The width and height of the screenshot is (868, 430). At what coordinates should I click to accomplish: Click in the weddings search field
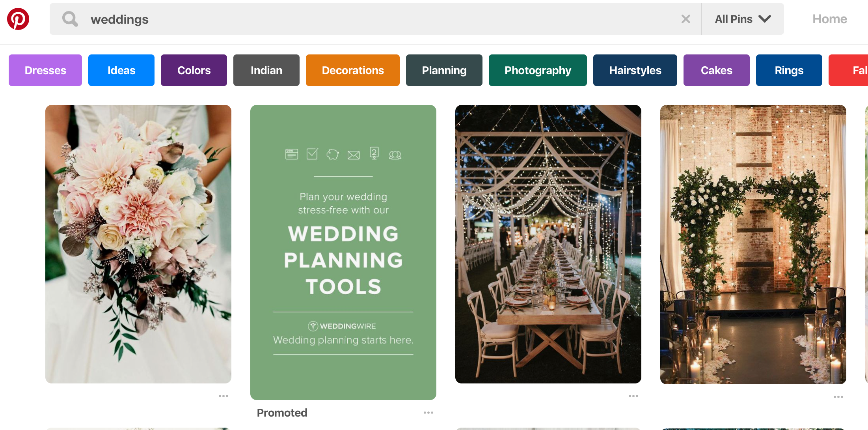355,19
